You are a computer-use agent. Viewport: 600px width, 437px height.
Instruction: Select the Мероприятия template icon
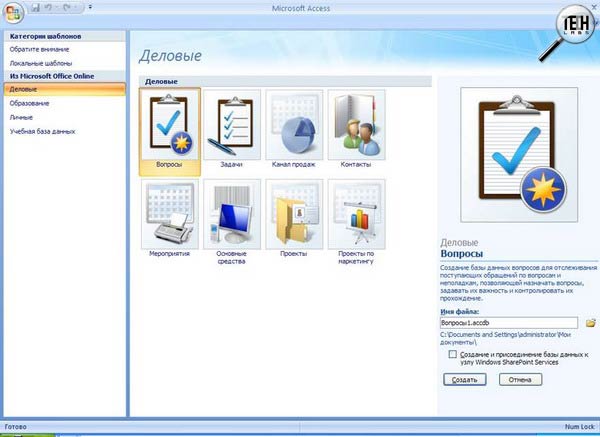pos(170,214)
